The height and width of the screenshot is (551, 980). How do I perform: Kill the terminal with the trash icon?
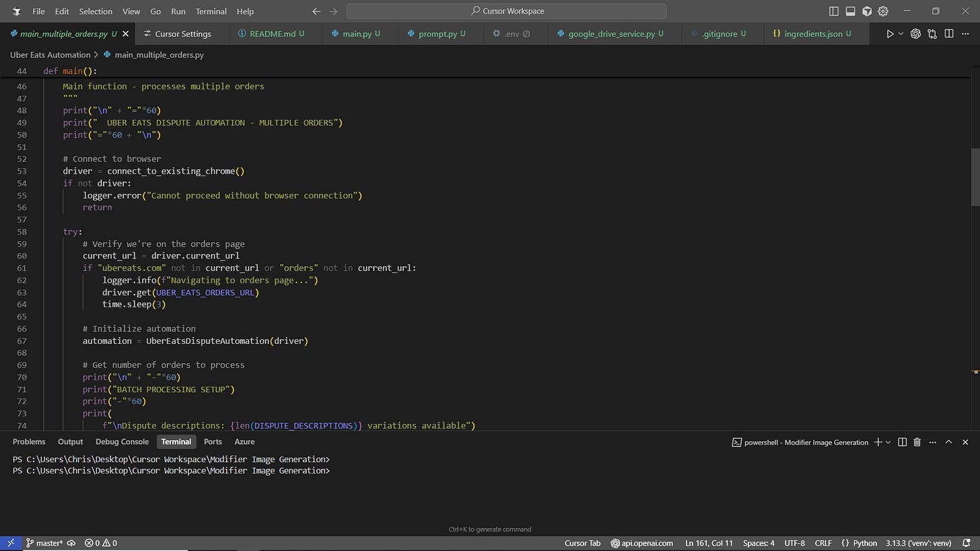pos(917,442)
